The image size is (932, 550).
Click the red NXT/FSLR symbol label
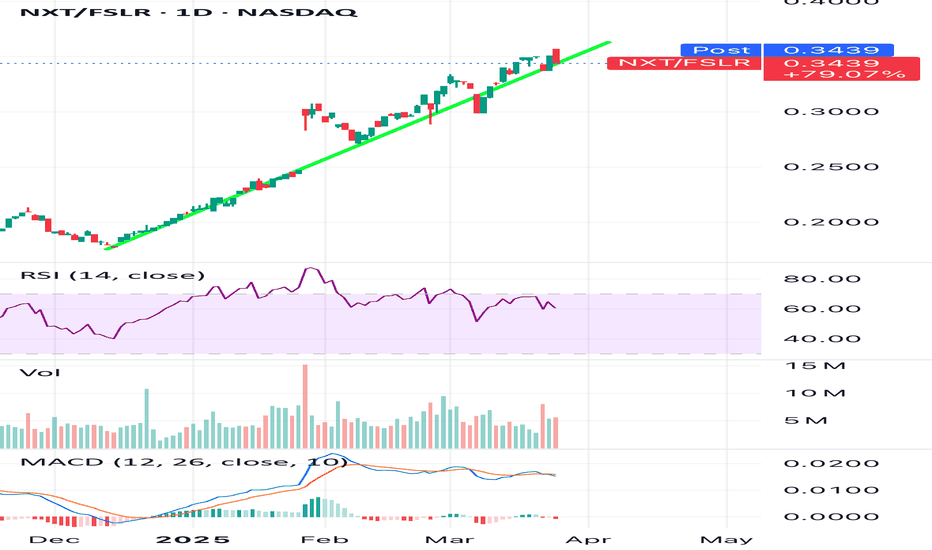pyautogui.click(x=684, y=63)
